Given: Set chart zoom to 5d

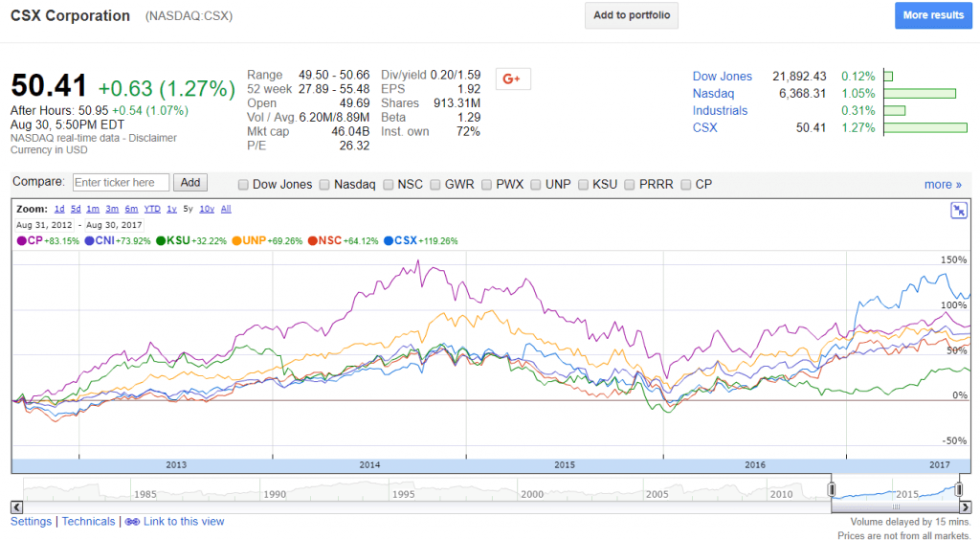Looking at the screenshot, I should [76, 209].
